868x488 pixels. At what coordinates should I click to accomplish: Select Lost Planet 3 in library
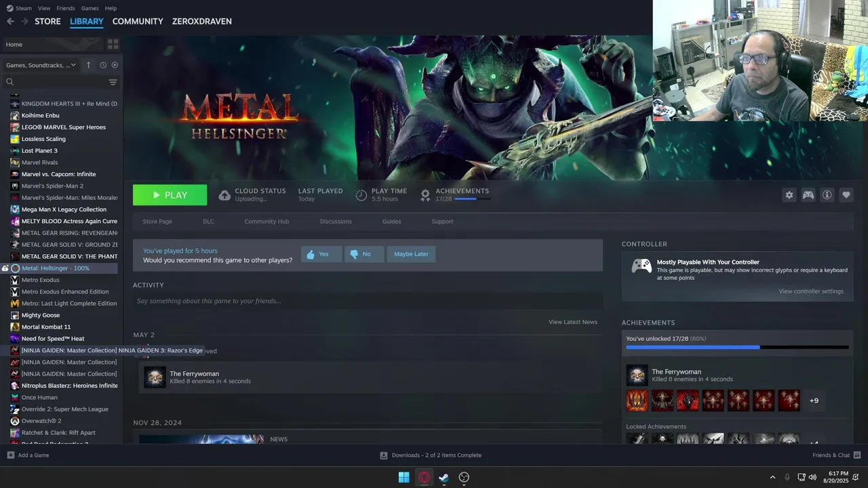pyautogui.click(x=39, y=150)
